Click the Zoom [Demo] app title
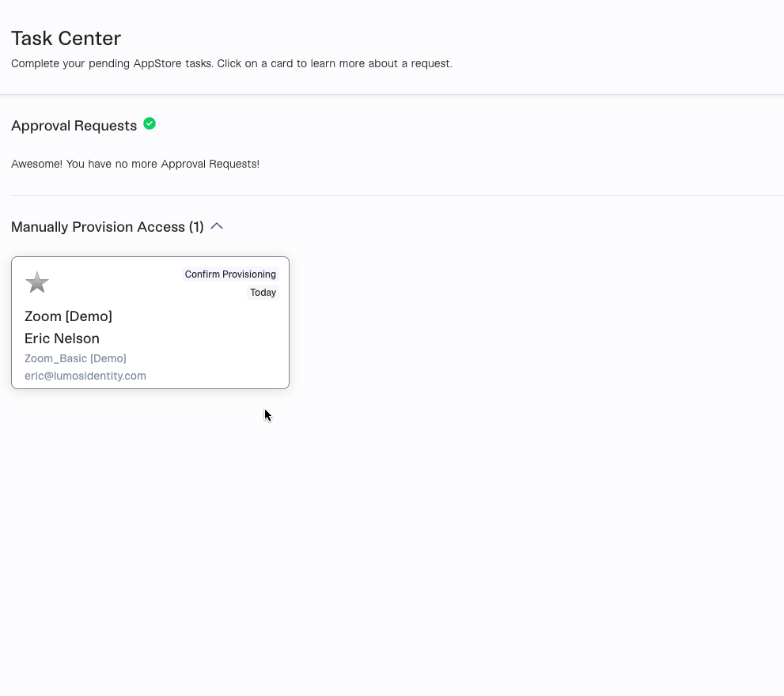 (x=69, y=316)
